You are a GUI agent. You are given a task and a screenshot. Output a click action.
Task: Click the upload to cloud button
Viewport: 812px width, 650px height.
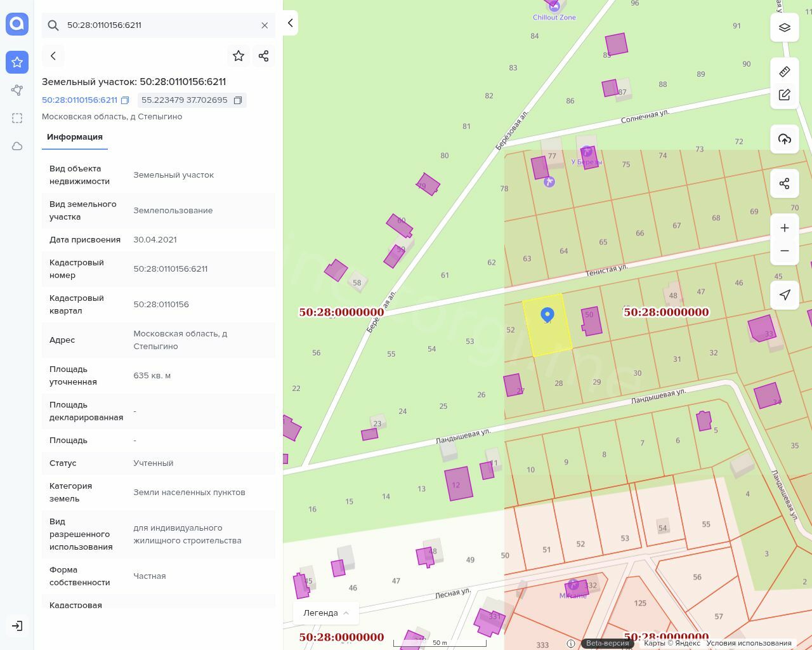tap(785, 139)
